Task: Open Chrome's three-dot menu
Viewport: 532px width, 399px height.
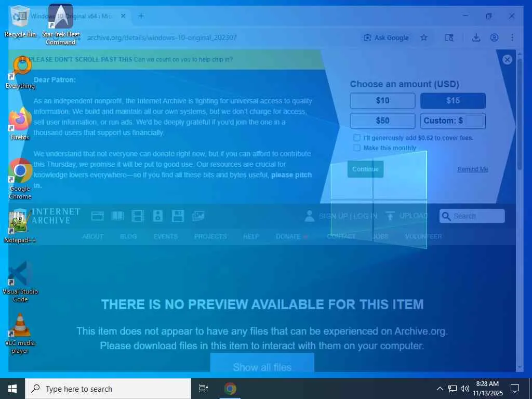Action: click(x=512, y=37)
